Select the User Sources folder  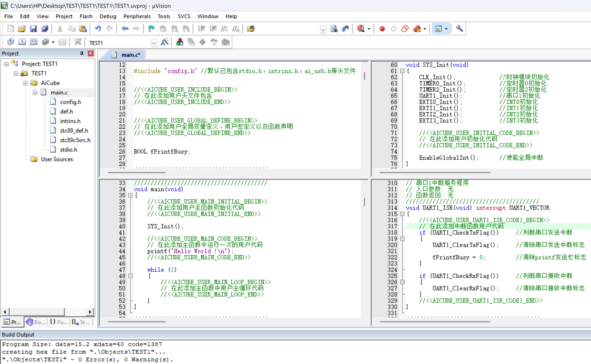click(x=57, y=159)
